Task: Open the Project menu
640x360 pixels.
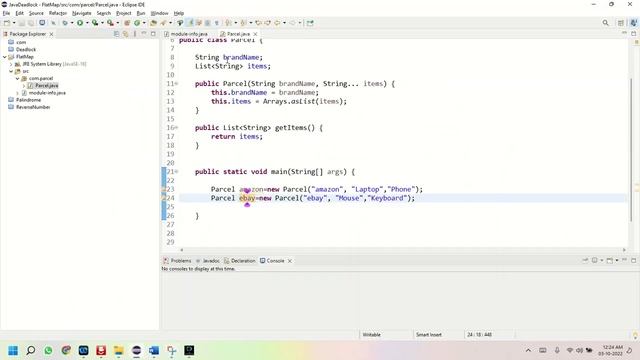Action: [124, 13]
